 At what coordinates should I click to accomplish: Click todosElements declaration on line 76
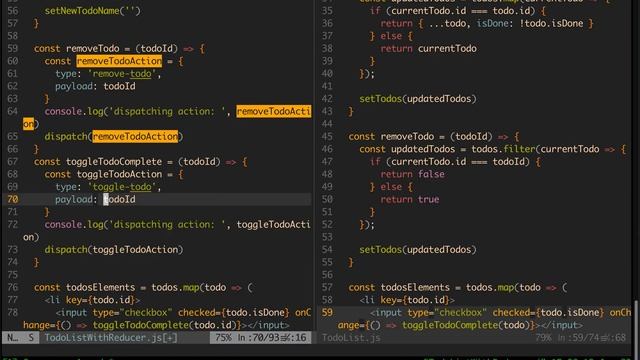click(100, 287)
